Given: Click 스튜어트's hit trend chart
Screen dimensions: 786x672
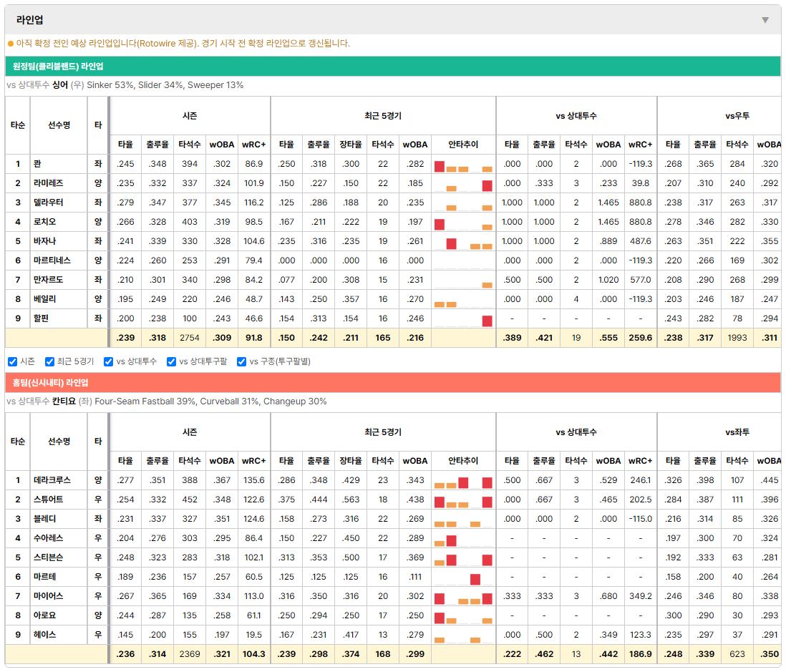Looking at the screenshot, I should [x=463, y=500].
